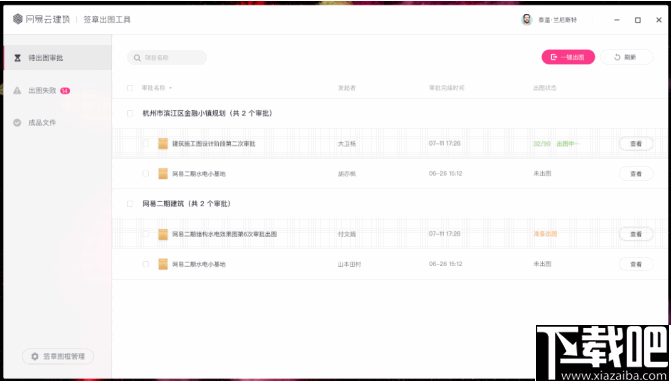Click the 一键出图 button
The image size is (671, 381).
coord(568,57)
